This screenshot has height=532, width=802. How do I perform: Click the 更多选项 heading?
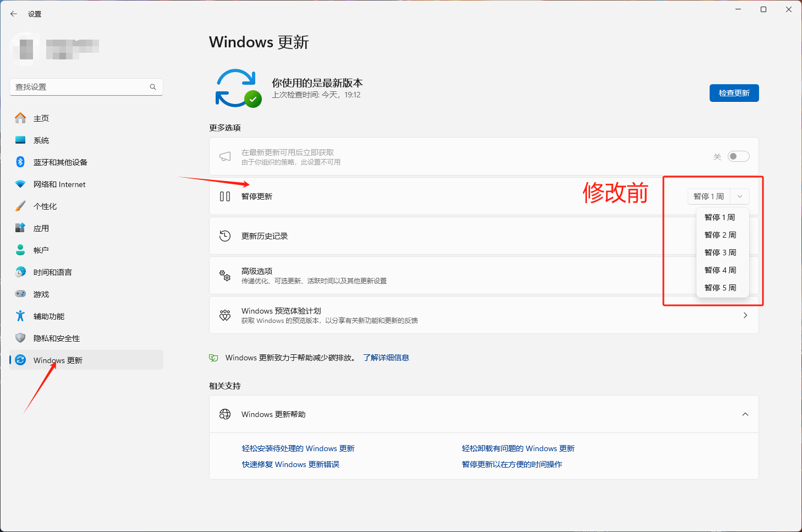tap(225, 128)
